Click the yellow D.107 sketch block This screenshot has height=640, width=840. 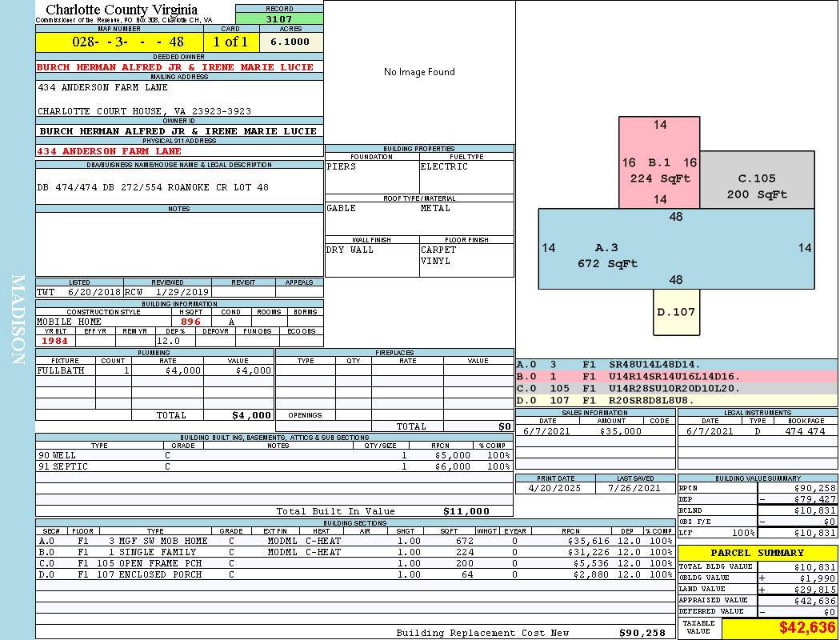pos(676,312)
